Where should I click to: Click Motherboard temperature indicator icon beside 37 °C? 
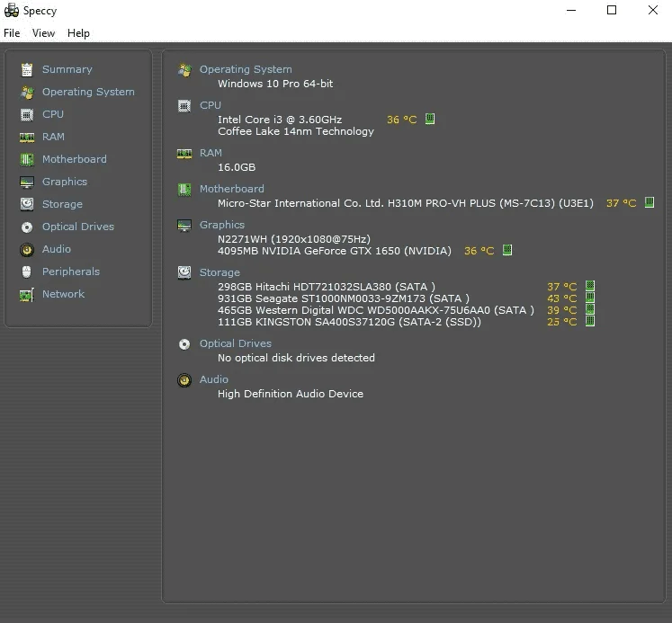click(650, 202)
